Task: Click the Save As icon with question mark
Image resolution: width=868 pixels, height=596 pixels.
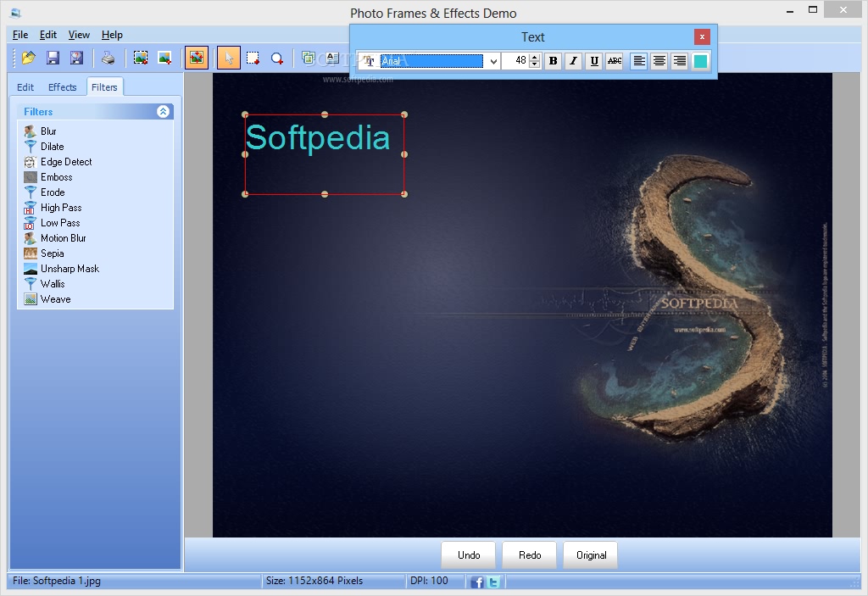Action: 76,58
